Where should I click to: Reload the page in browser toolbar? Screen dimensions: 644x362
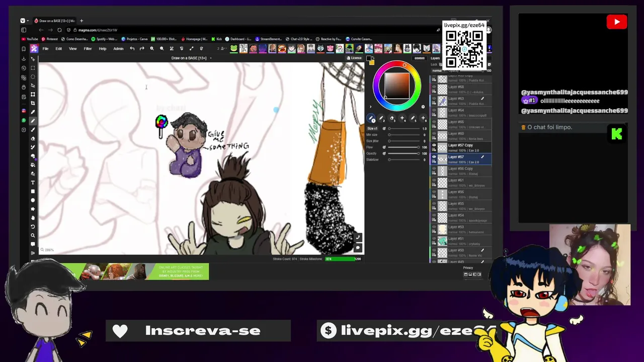(x=59, y=30)
